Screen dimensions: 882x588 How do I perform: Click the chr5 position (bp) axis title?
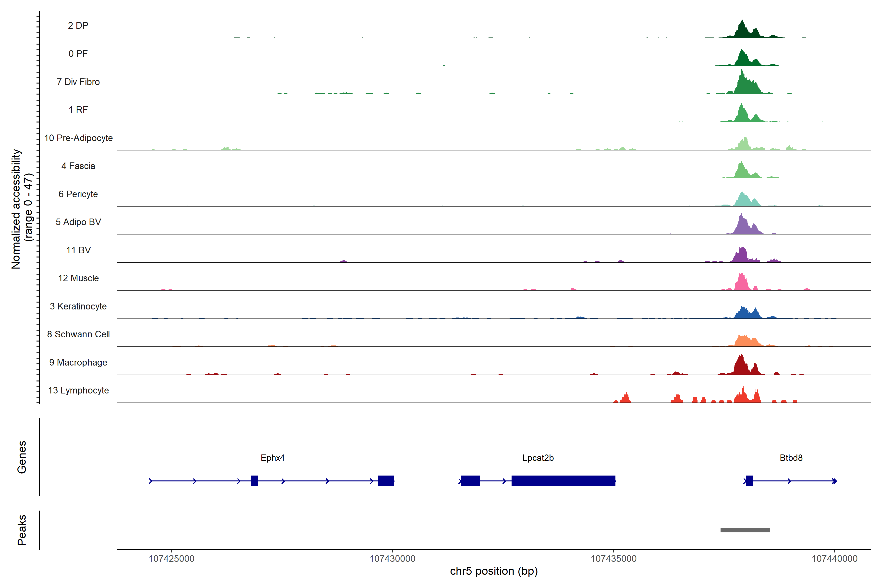(x=493, y=571)
